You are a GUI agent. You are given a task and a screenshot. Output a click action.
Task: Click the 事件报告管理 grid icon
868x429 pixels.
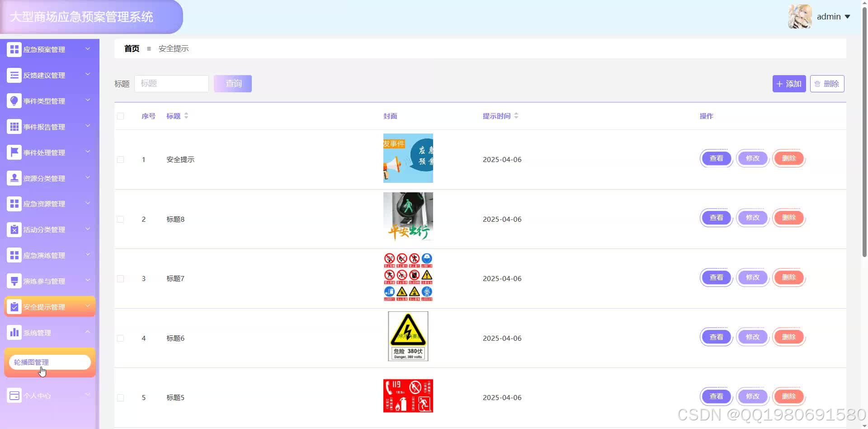[x=14, y=126]
